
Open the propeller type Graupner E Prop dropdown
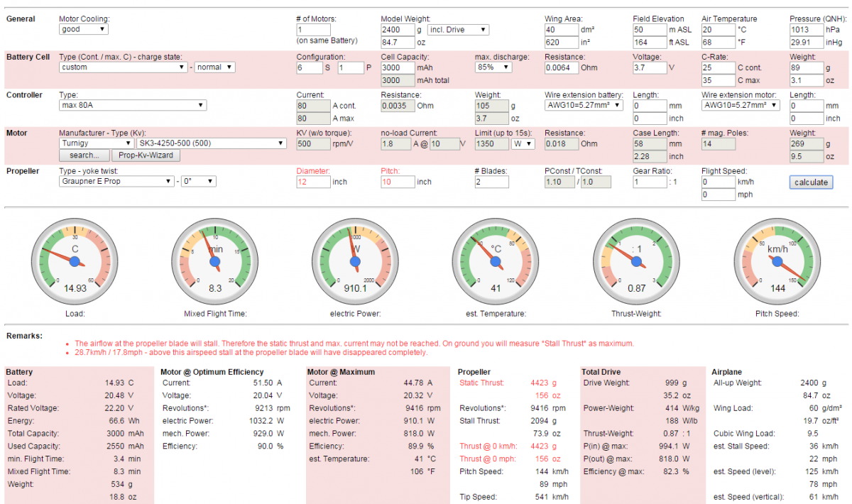[116, 182]
